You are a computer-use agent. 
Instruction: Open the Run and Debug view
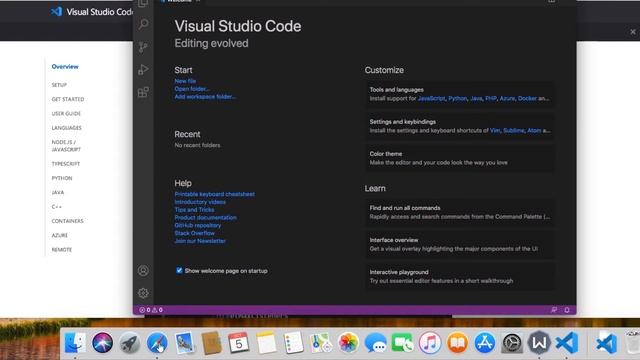coord(143,69)
